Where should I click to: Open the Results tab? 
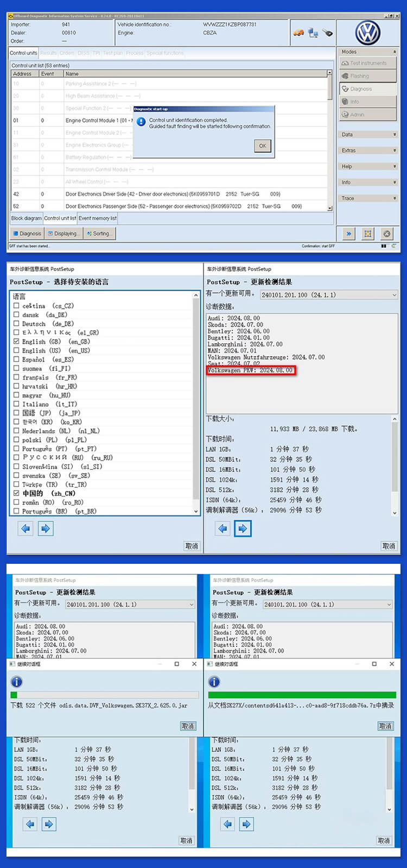pos(48,53)
